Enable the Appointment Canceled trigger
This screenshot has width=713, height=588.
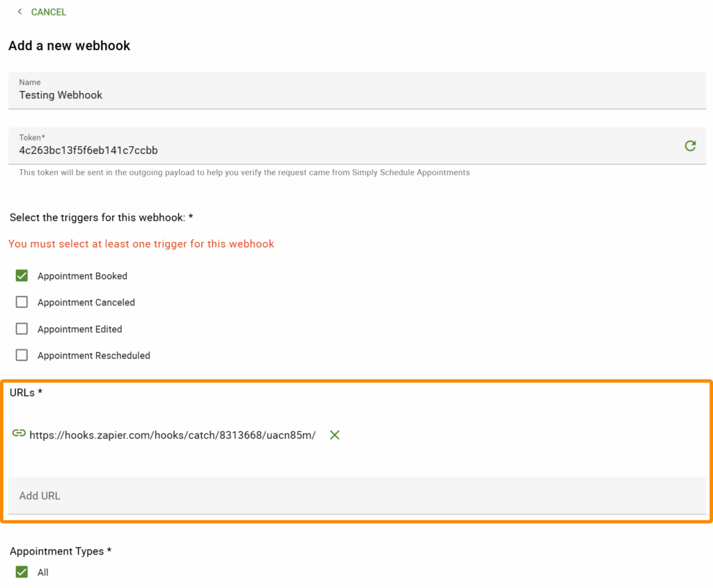pos(22,302)
